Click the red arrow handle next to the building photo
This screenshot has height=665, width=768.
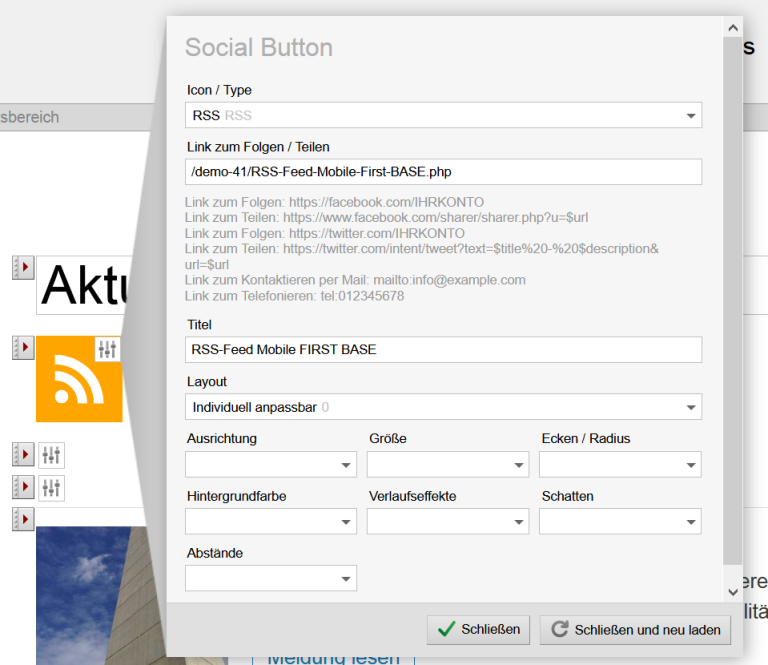coord(23,518)
